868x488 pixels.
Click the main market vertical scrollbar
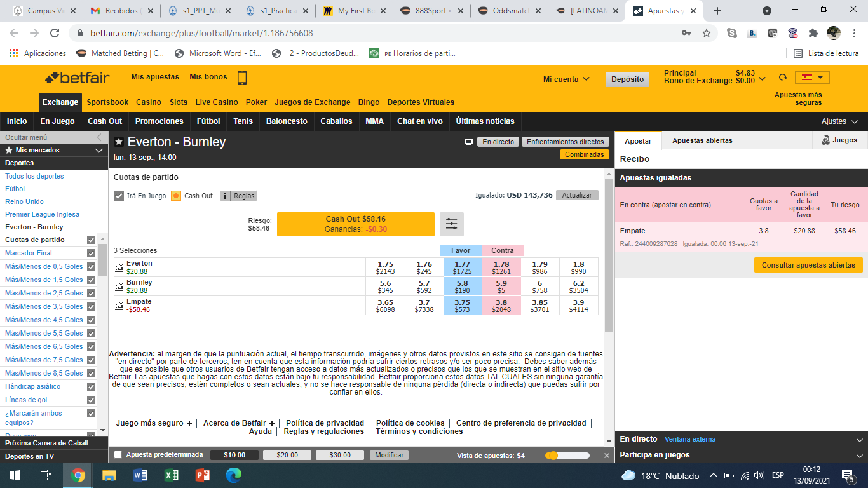(609, 255)
